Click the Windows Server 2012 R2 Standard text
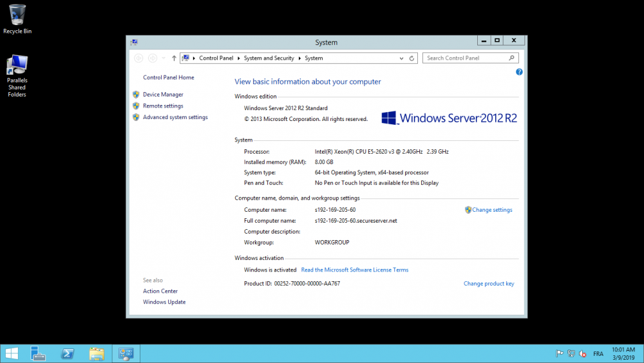Viewport: 644px width, 363px height. 286,108
